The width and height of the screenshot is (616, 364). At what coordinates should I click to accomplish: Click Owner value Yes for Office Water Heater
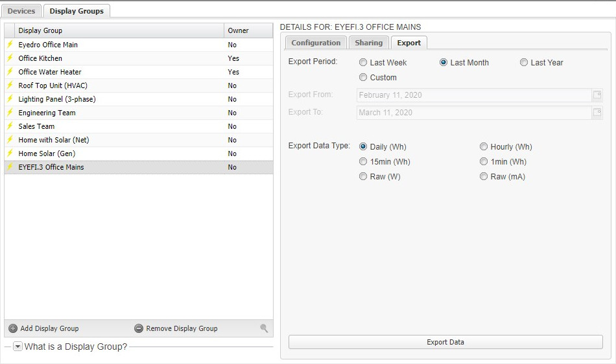pyautogui.click(x=233, y=72)
